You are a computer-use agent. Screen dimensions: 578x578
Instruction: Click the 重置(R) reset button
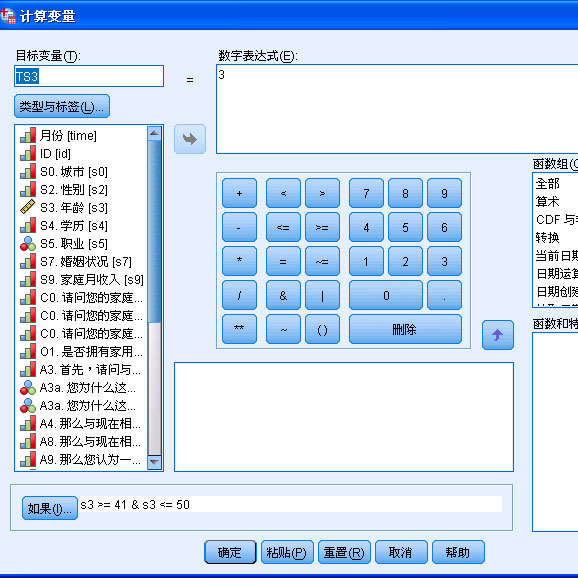pos(344,552)
